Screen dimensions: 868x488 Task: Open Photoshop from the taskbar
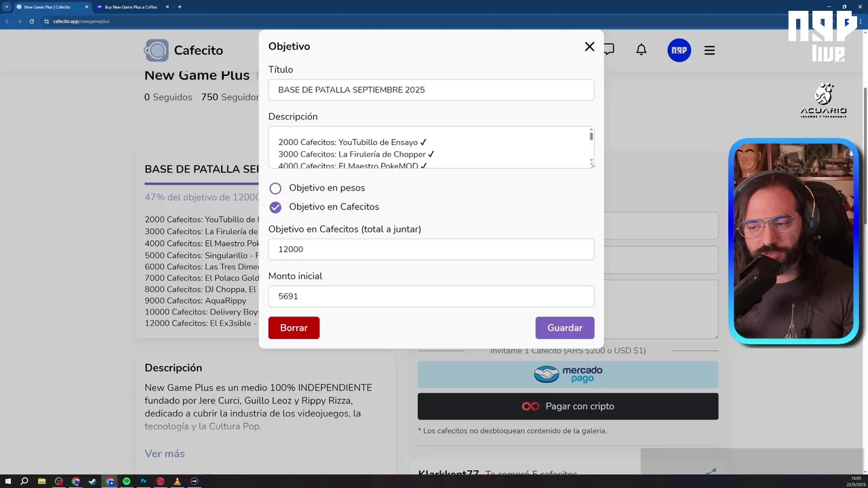point(144,481)
